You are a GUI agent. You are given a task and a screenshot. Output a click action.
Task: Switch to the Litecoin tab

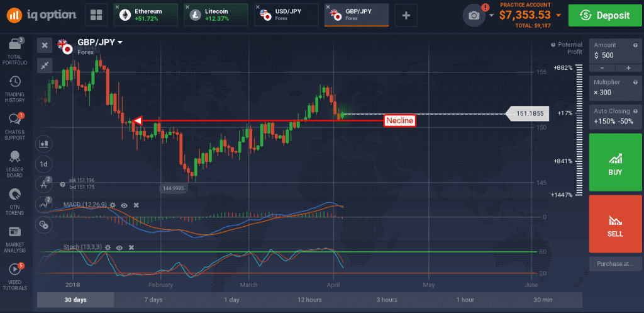click(216, 15)
